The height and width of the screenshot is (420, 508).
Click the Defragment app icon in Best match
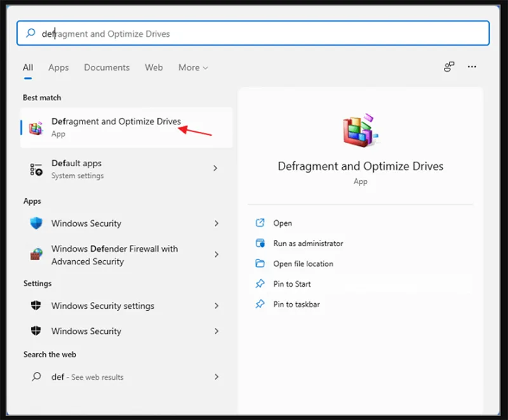tap(36, 128)
